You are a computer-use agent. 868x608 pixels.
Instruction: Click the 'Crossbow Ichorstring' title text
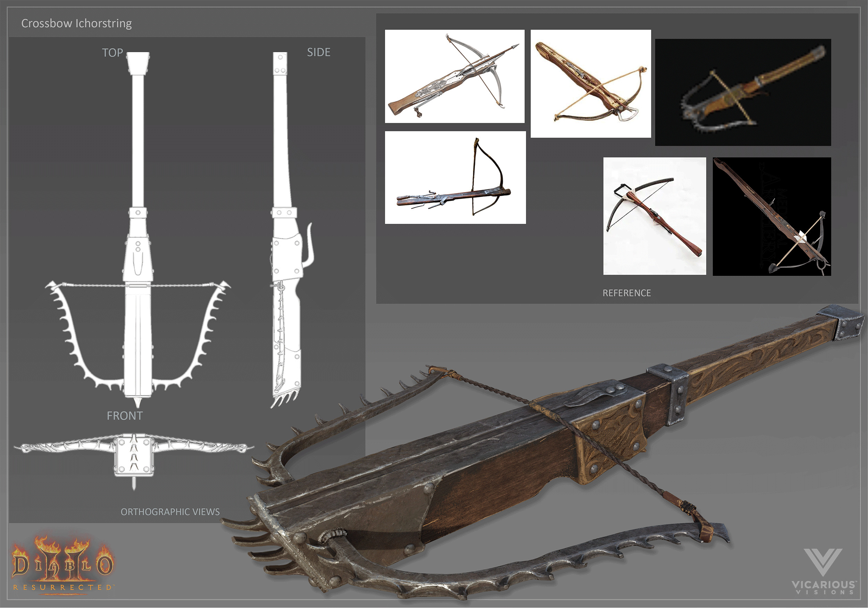76,24
